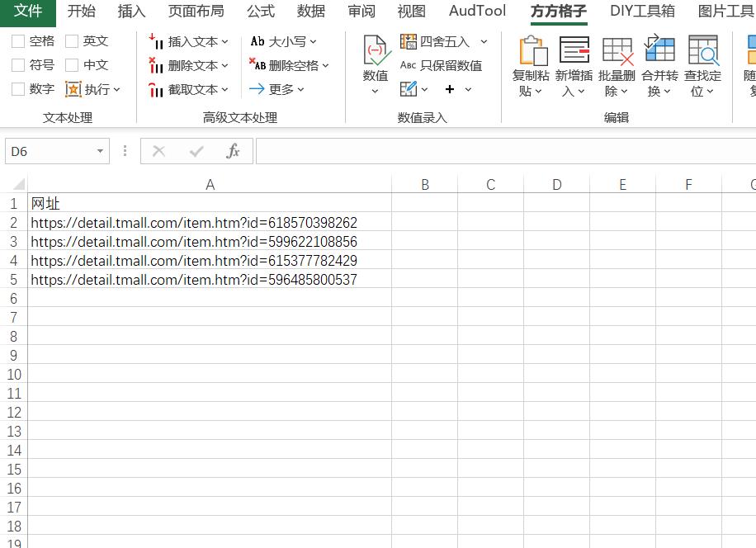Expand the chevron next to the plus icon
The width and height of the screenshot is (756, 548).
click(x=468, y=90)
